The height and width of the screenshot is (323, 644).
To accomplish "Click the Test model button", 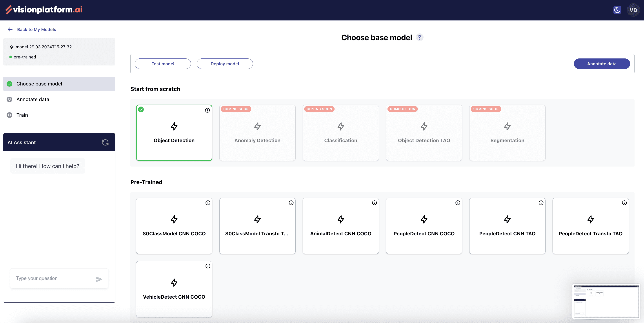I will (163, 64).
